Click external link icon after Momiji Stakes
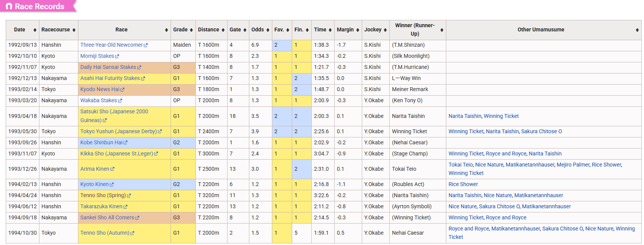Screen dimensions: 644x245 click(x=117, y=56)
